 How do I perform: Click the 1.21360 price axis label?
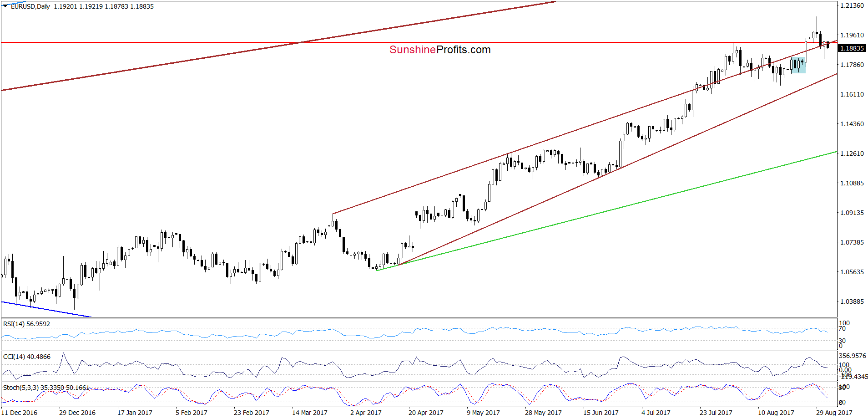tap(852, 5)
